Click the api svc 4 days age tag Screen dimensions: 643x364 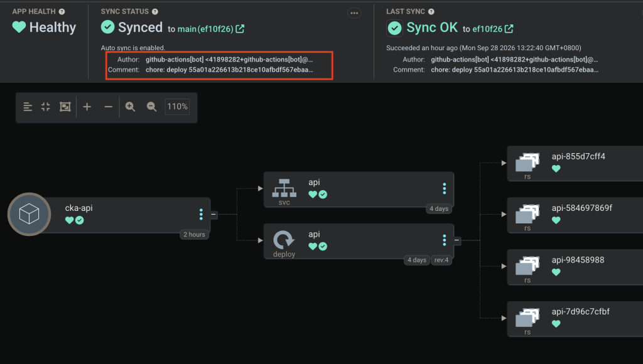(x=439, y=208)
